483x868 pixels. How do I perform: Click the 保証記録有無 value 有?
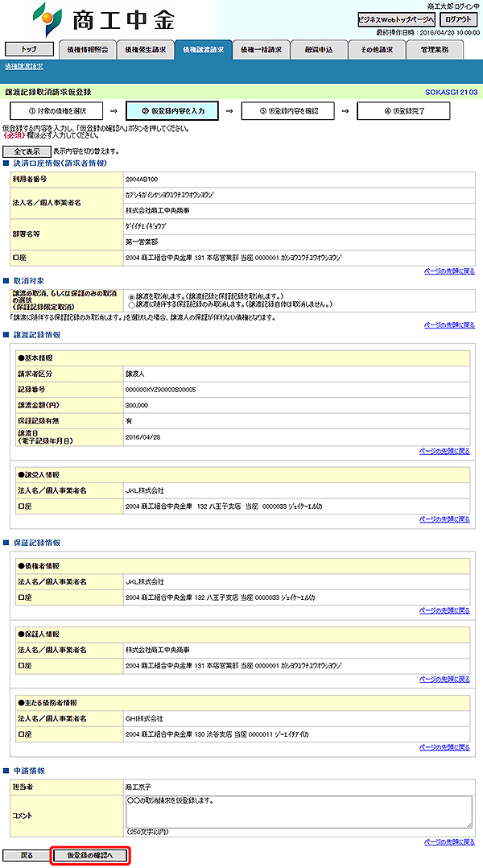coord(129,420)
